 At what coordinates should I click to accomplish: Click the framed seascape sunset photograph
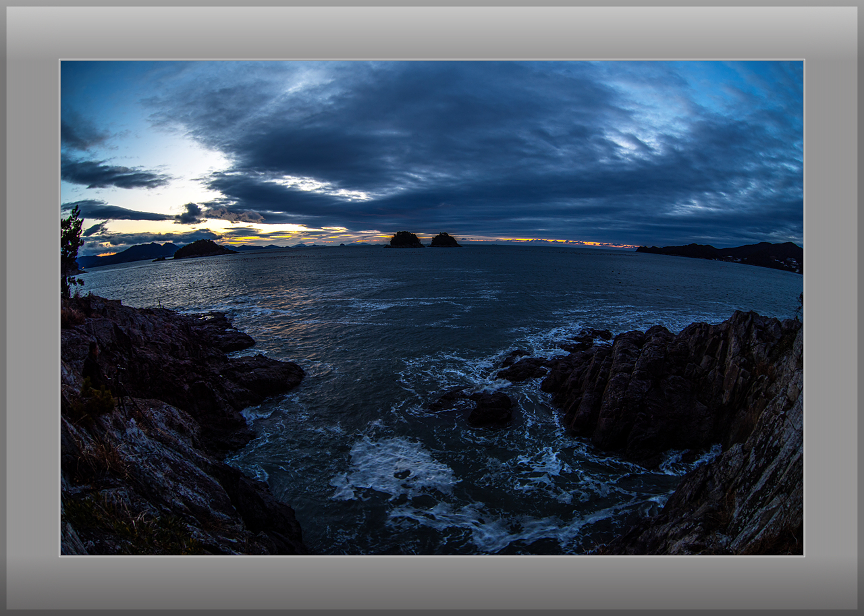coord(432,308)
